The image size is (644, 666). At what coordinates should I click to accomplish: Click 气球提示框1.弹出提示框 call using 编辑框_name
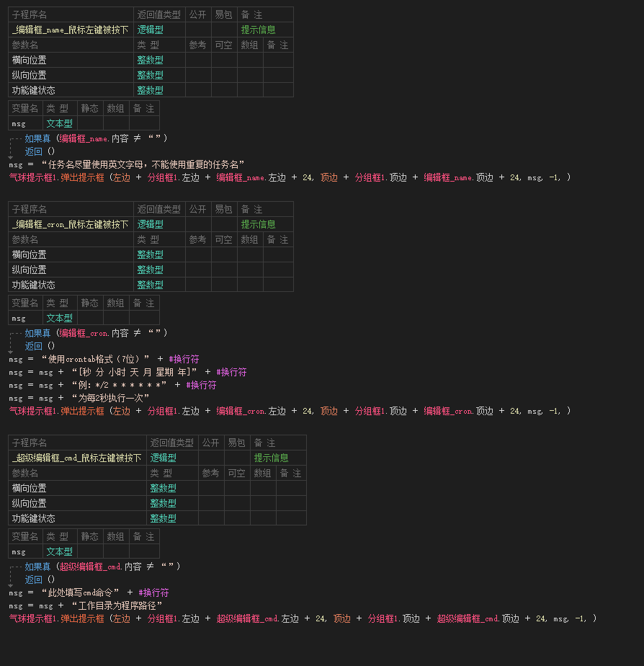click(290, 177)
